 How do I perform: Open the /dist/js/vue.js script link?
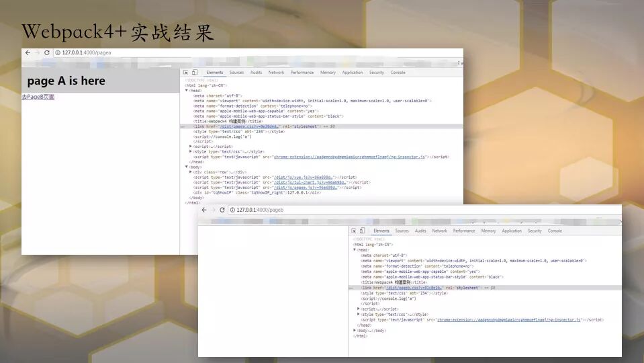pos(303,177)
